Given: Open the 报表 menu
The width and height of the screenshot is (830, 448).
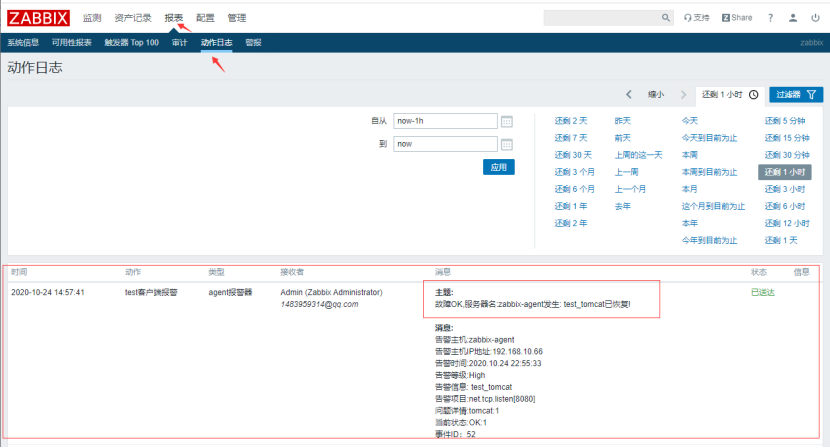Looking at the screenshot, I should (173, 18).
